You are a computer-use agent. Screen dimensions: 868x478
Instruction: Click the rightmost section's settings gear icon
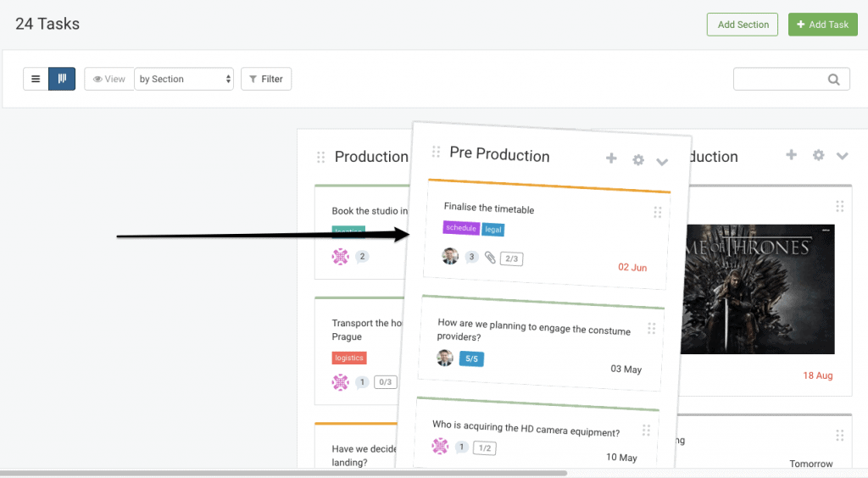tap(818, 155)
